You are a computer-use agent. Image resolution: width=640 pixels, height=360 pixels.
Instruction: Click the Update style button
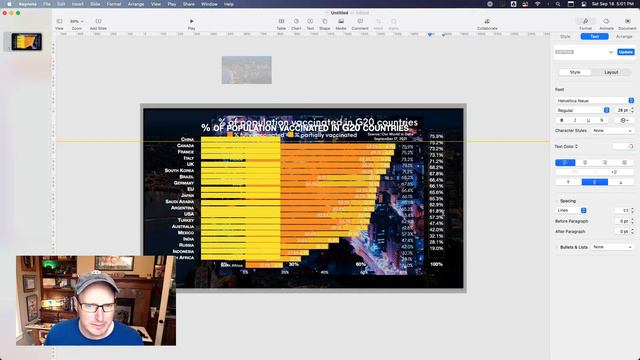626,52
